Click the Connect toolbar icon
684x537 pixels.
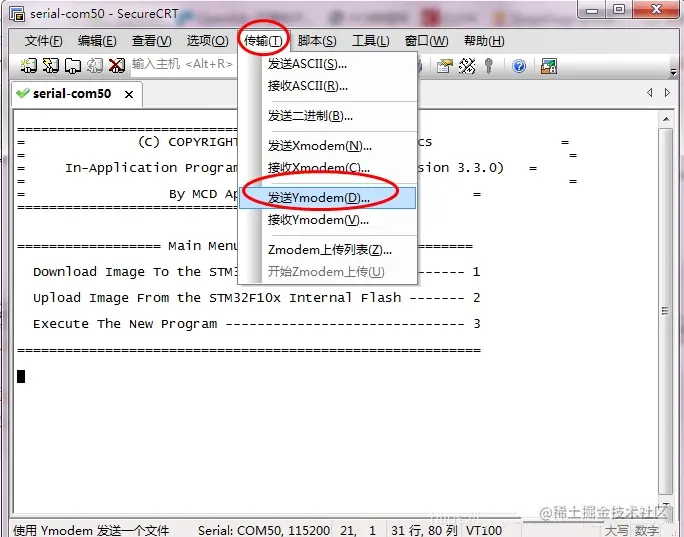coord(28,66)
